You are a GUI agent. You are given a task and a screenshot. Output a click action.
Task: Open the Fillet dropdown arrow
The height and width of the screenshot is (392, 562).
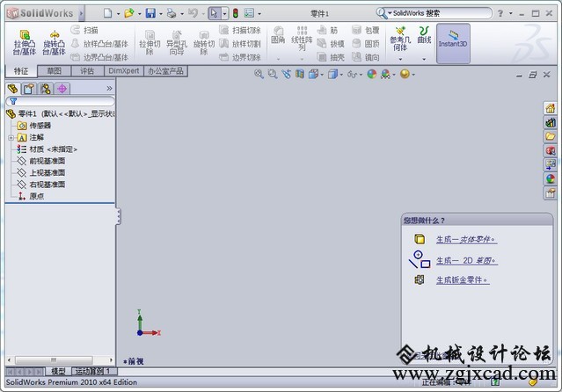pos(278,59)
